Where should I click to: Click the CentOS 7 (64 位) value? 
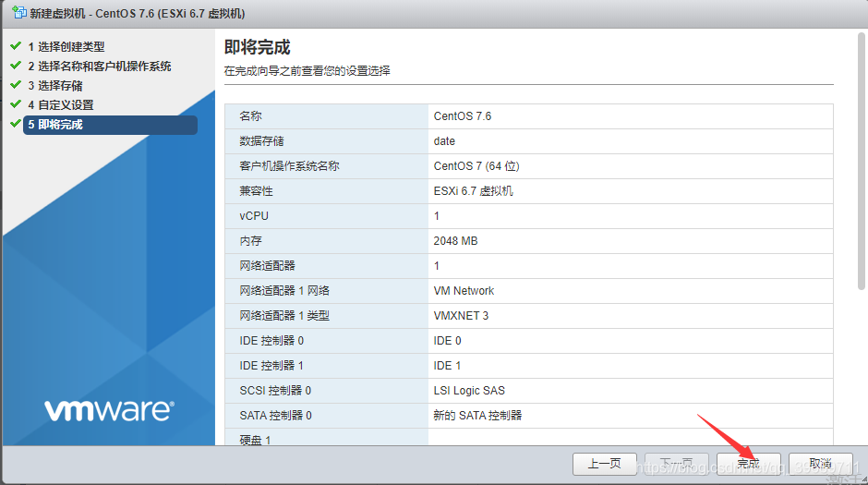[476, 166]
